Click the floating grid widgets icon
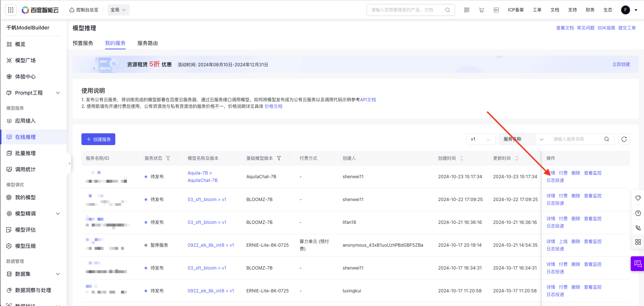 click(638, 242)
